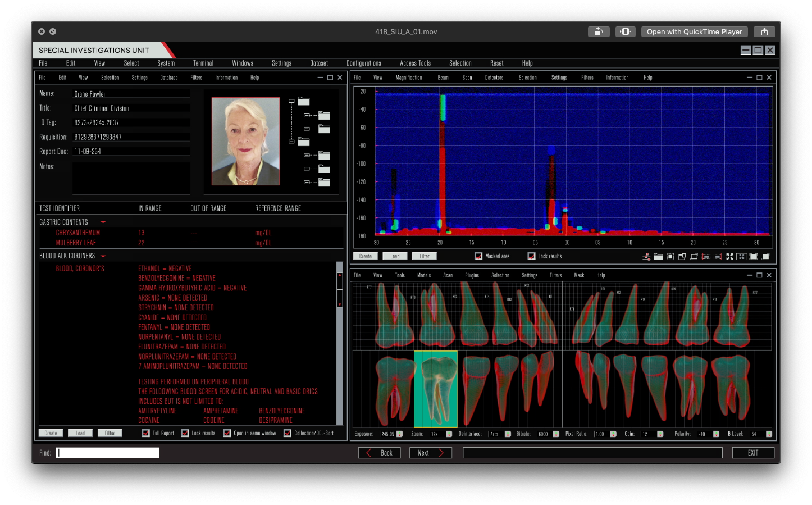This screenshot has width=812, height=505.
Task: Click Diane Fowler's portrait photo
Action: point(245,142)
